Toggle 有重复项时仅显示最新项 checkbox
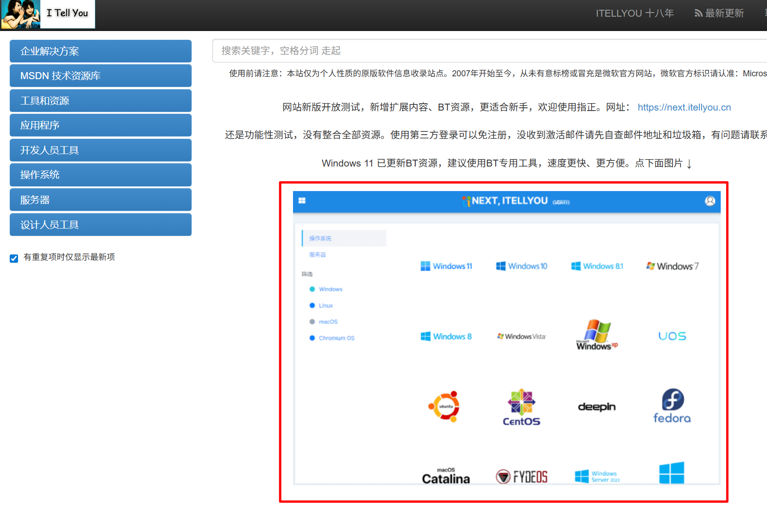Image resolution: width=767 pixels, height=532 pixels. (x=14, y=258)
